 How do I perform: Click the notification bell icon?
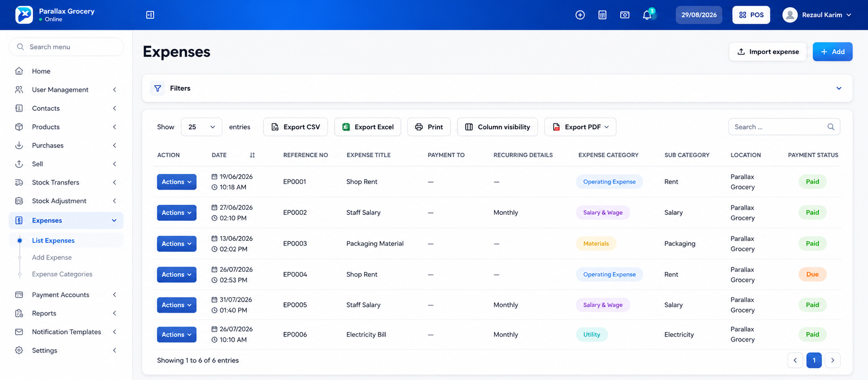click(647, 15)
